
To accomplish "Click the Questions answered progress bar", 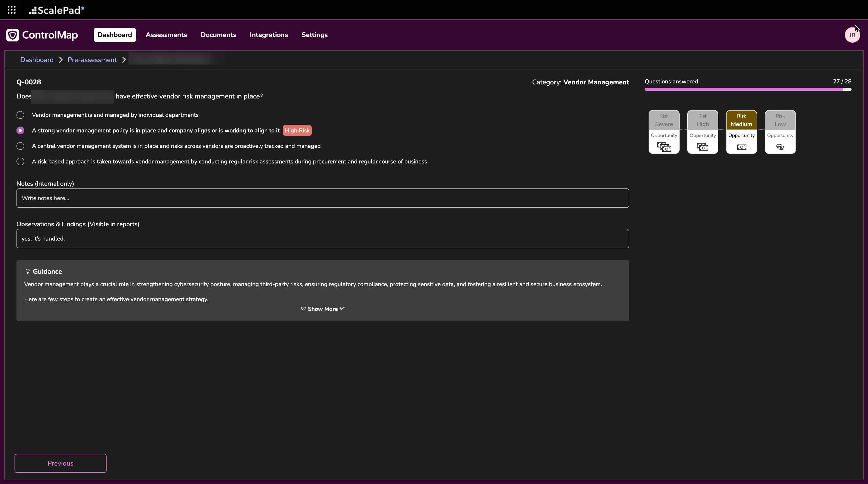I will tap(748, 89).
